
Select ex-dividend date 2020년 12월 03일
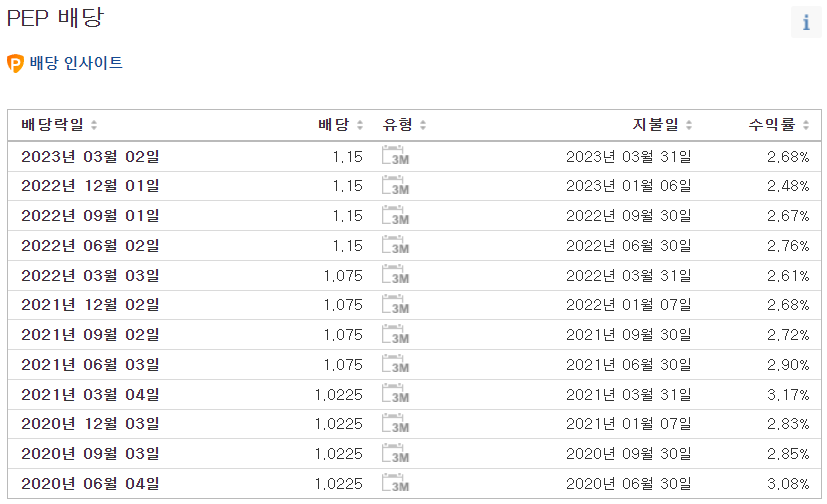[90, 424]
